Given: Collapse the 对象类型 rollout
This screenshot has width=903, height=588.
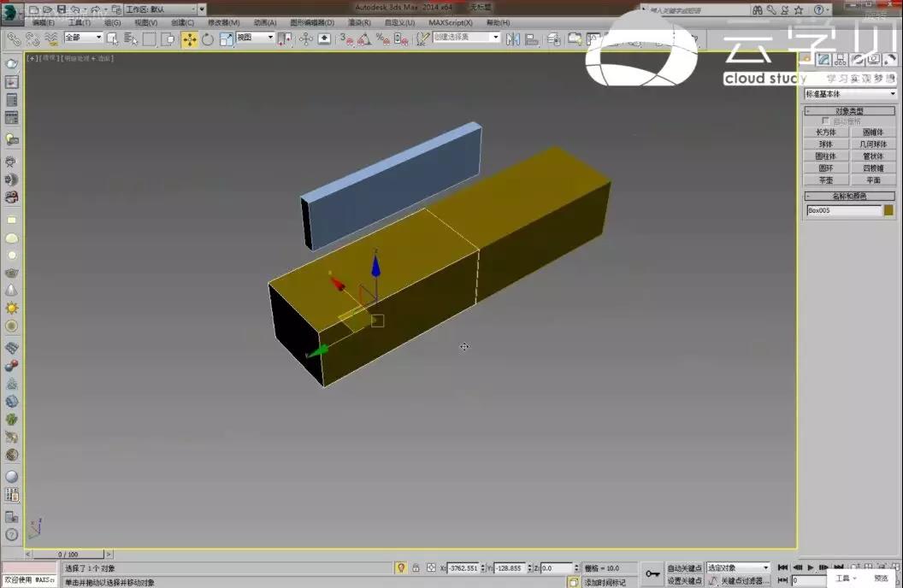Looking at the screenshot, I should click(849, 110).
